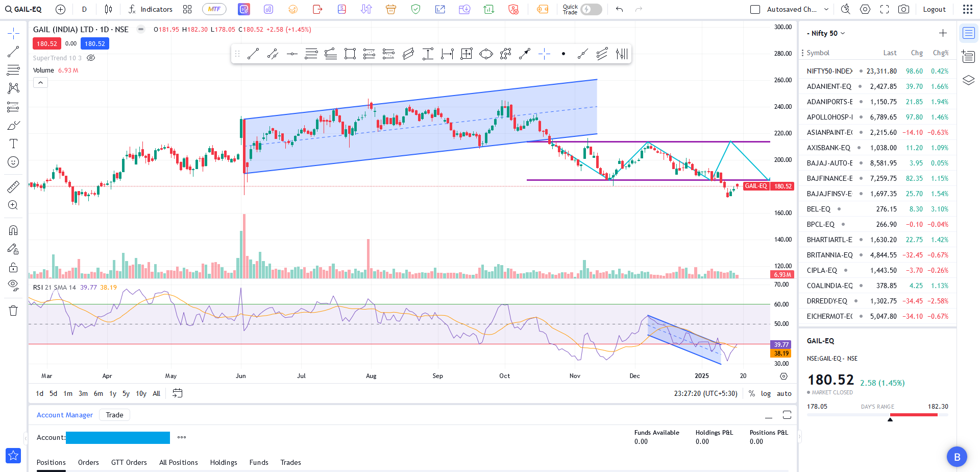Click the blue B chat button
This screenshot has height=472, width=980.
[x=957, y=457]
